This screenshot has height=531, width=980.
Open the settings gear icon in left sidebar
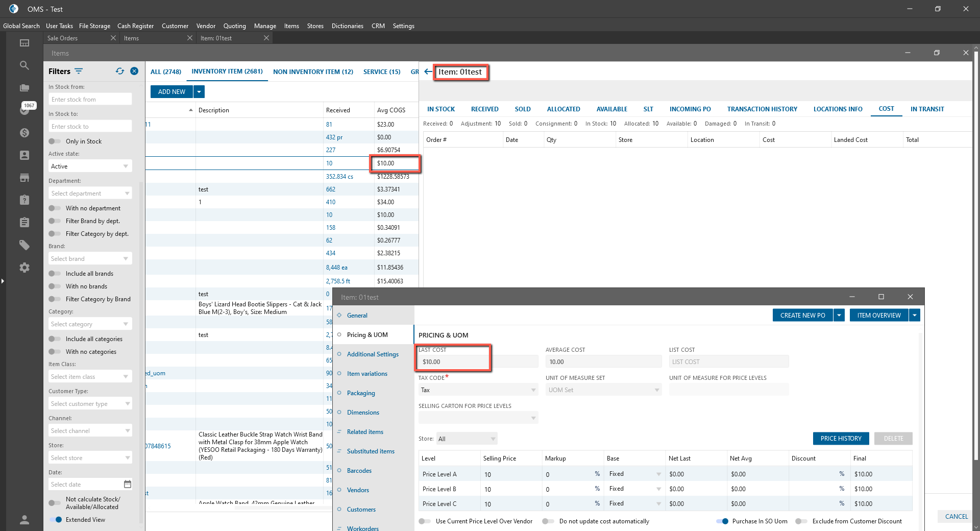24,268
